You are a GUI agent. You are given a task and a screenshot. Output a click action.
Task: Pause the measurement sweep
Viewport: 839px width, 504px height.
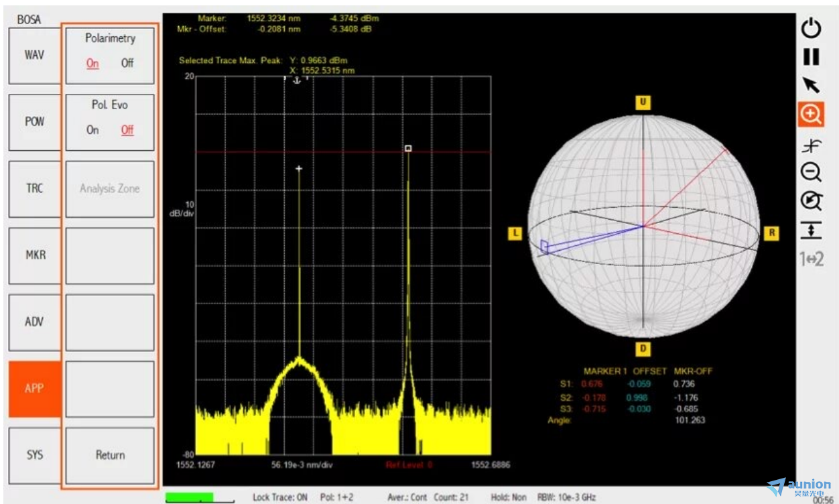click(811, 57)
